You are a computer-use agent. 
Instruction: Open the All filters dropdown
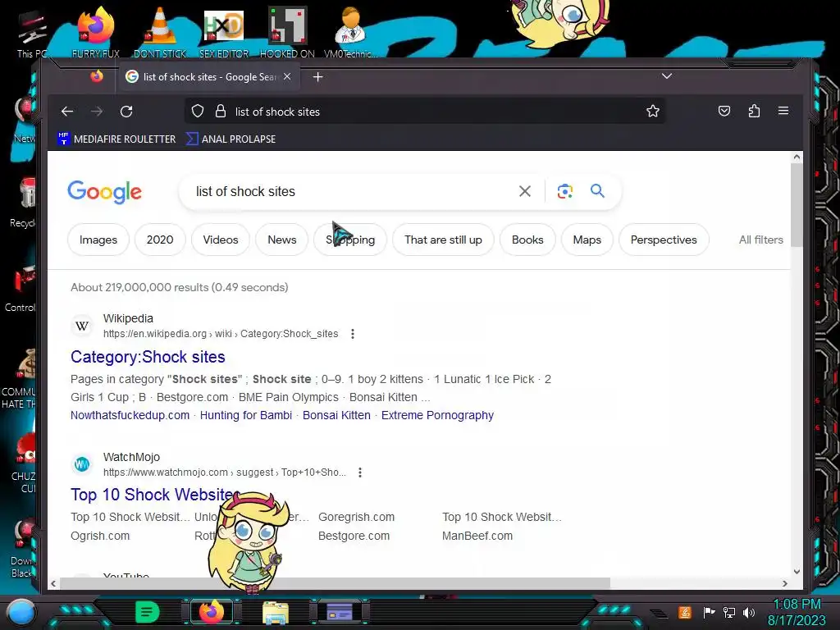pos(760,240)
